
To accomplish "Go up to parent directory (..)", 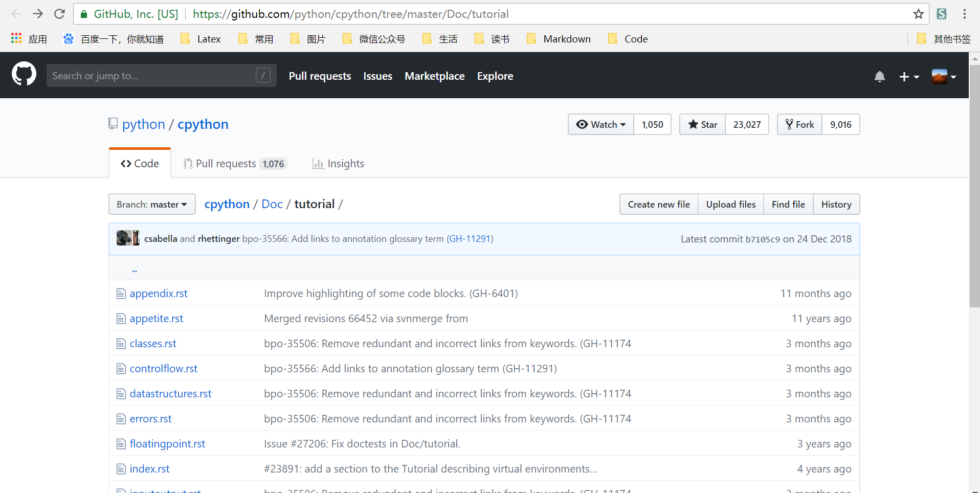I will point(135,269).
